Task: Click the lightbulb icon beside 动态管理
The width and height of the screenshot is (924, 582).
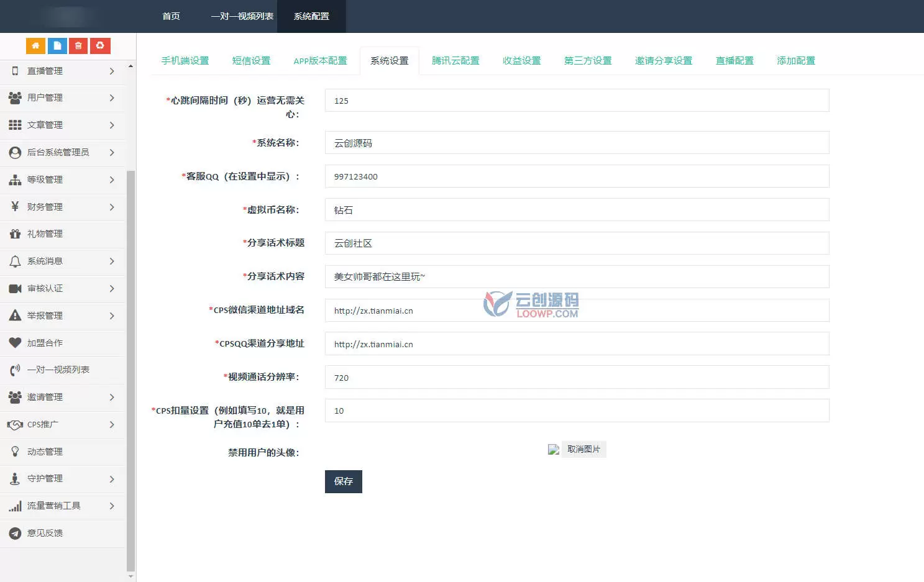Action: pos(15,452)
